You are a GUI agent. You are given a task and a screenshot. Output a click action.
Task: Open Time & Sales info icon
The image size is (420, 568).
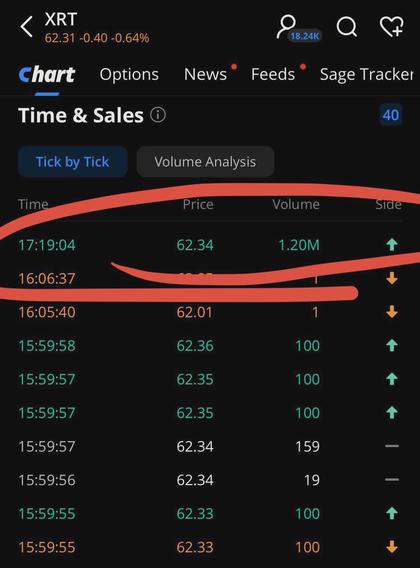(158, 115)
